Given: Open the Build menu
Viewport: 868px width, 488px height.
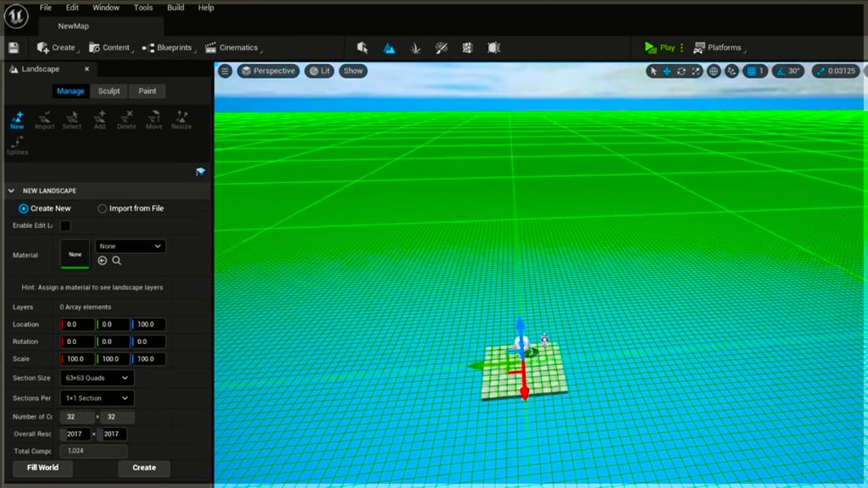Looking at the screenshot, I should point(175,8).
